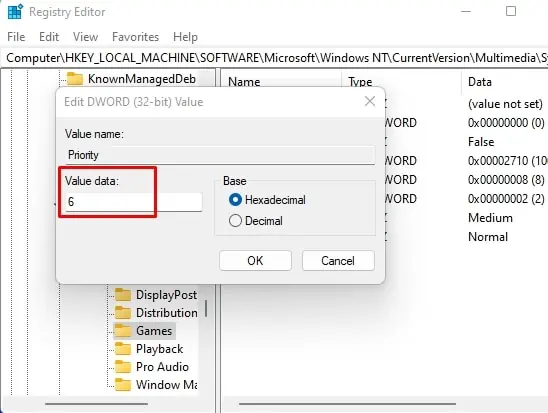This screenshot has height=413, width=548.
Task: Click the Registry Editor app icon
Action: (x=15, y=12)
